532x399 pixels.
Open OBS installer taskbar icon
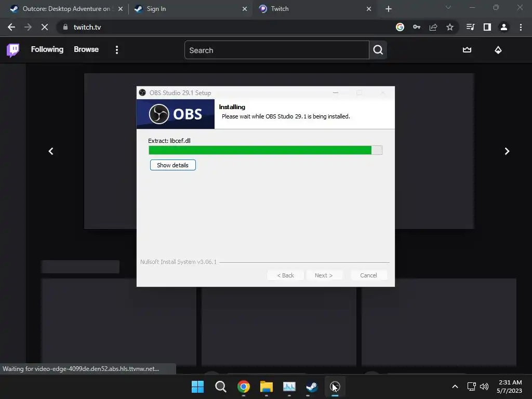[335, 387]
